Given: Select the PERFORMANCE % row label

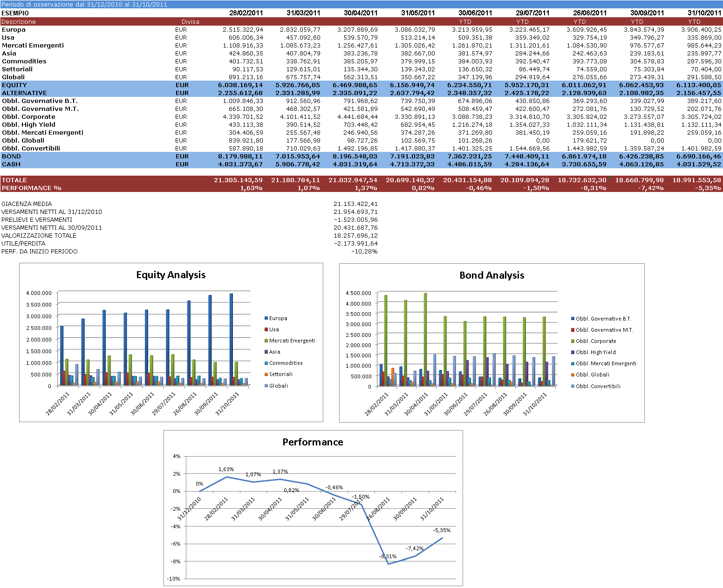Looking at the screenshot, I should tap(31, 188).
